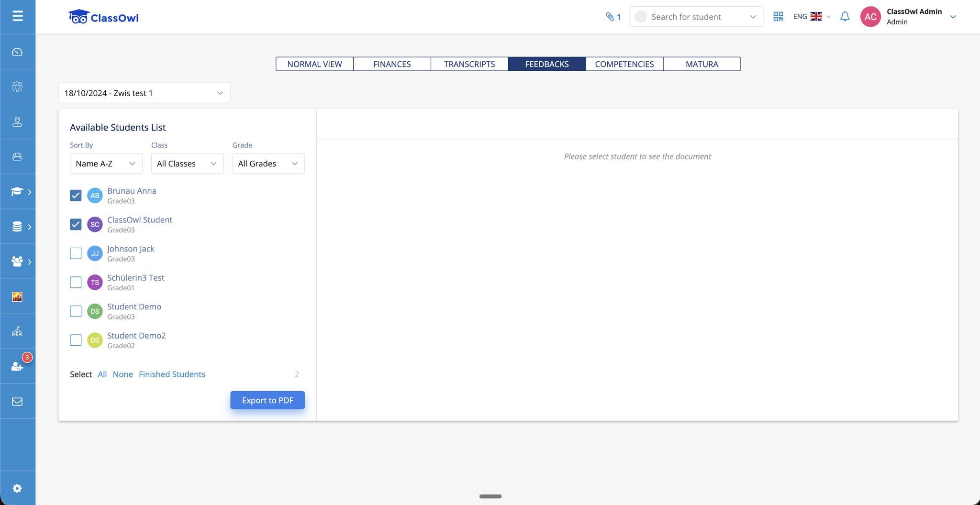Click Brunau Anna's AB avatar

(x=95, y=196)
